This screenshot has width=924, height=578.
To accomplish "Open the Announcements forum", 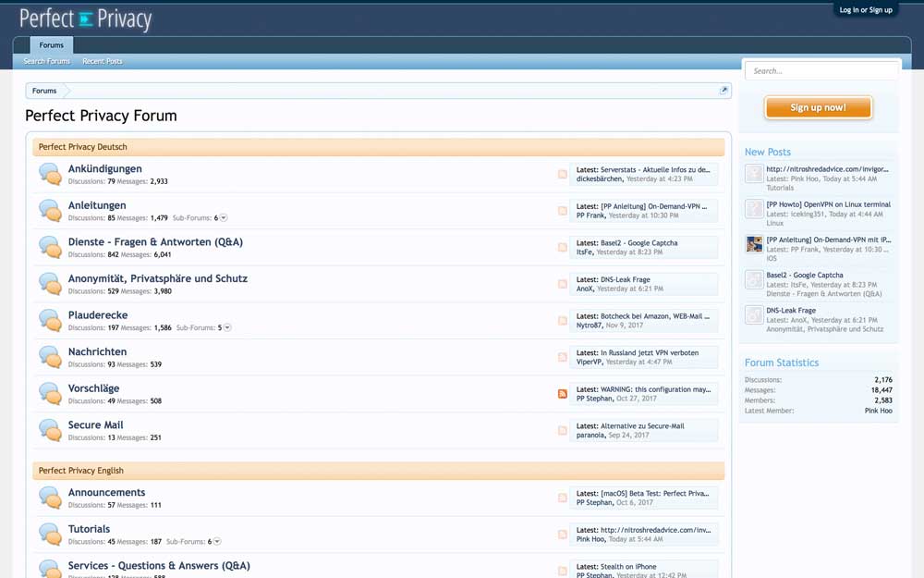I will 106,492.
